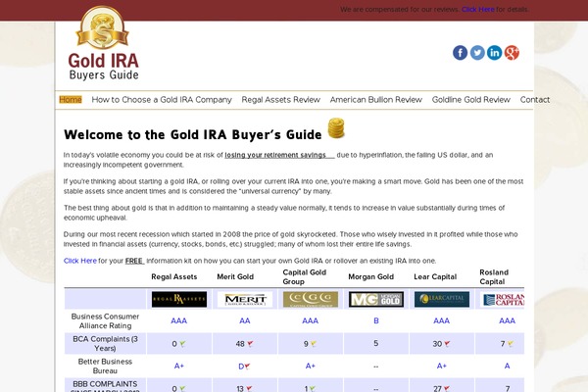This screenshot has height=392, width=588.
Task: Click Morgan Gold's '5' BCA complaints cell
Action: (376, 343)
